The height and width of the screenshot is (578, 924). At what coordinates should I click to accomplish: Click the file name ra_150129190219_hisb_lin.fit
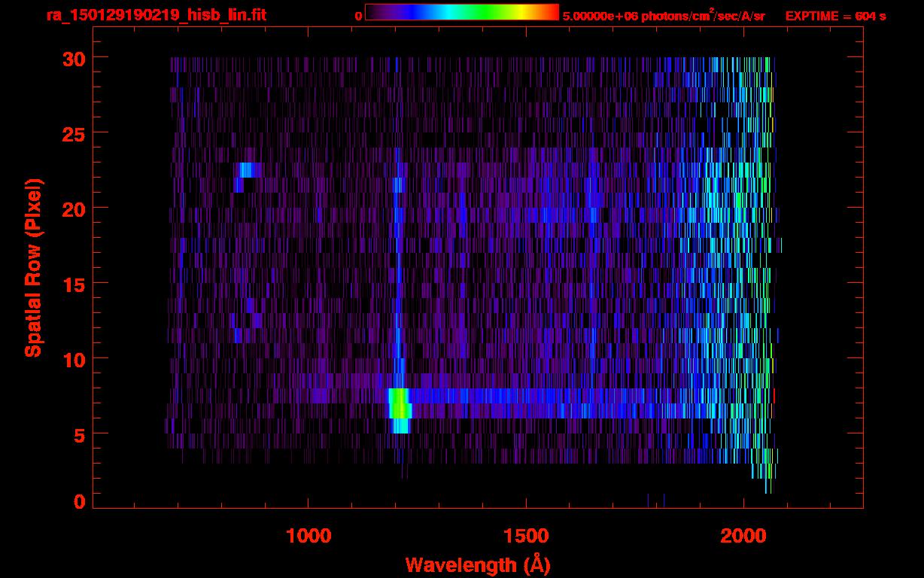[156, 15]
